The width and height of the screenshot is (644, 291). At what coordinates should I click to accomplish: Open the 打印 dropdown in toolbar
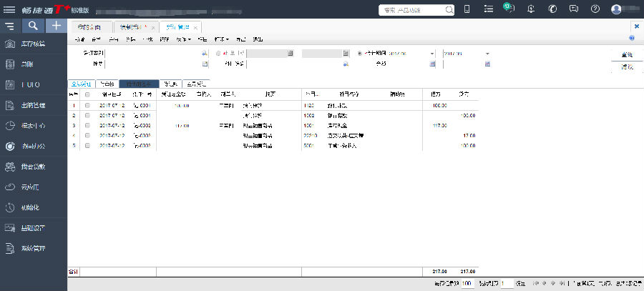coord(224,39)
